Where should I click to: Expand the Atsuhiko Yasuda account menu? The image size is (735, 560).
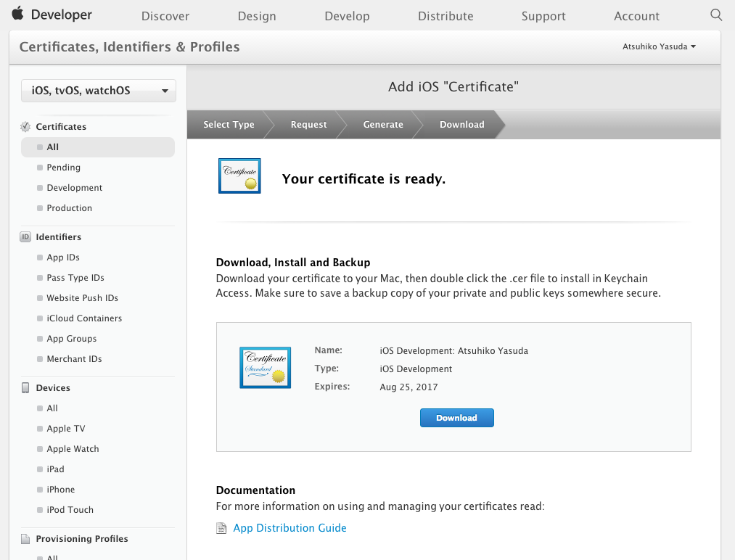point(659,46)
